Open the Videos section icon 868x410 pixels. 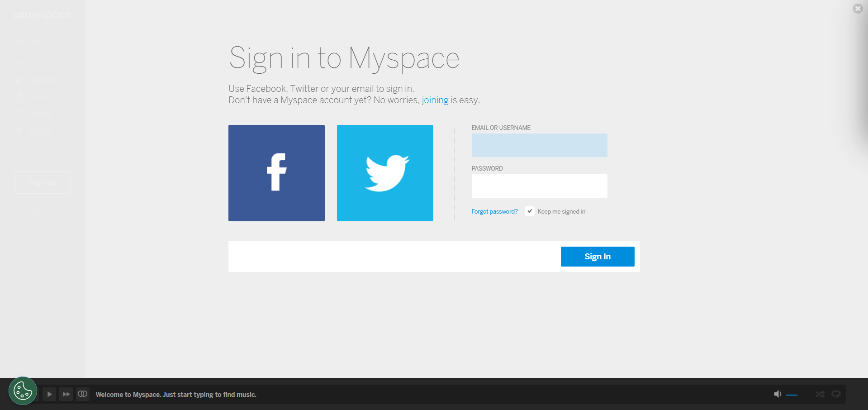pos(19,114)
